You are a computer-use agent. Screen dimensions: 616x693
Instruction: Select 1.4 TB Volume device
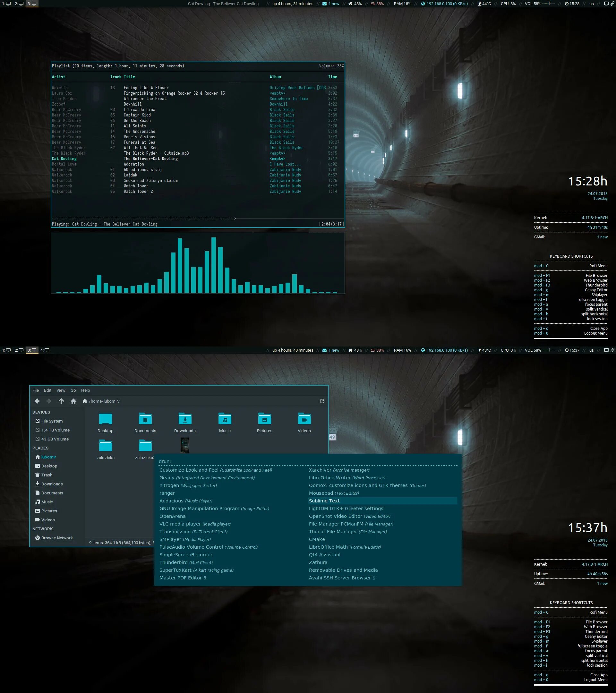click(55, 430)
